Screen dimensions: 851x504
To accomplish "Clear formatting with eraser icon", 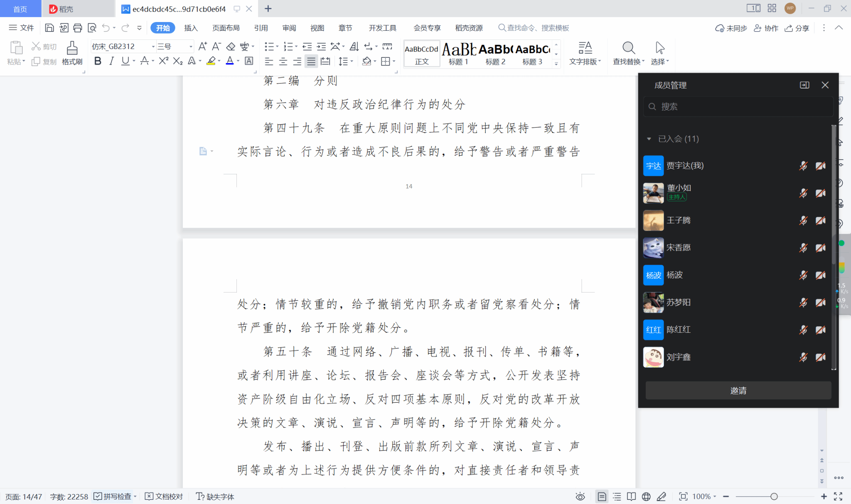I will tap(231, 46).
